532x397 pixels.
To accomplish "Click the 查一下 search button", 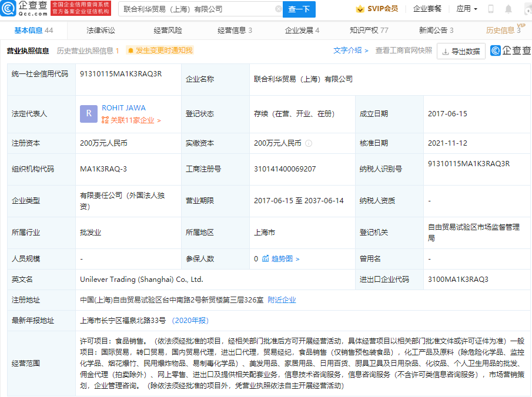I will pyautogui.click(x=299, y=9).
